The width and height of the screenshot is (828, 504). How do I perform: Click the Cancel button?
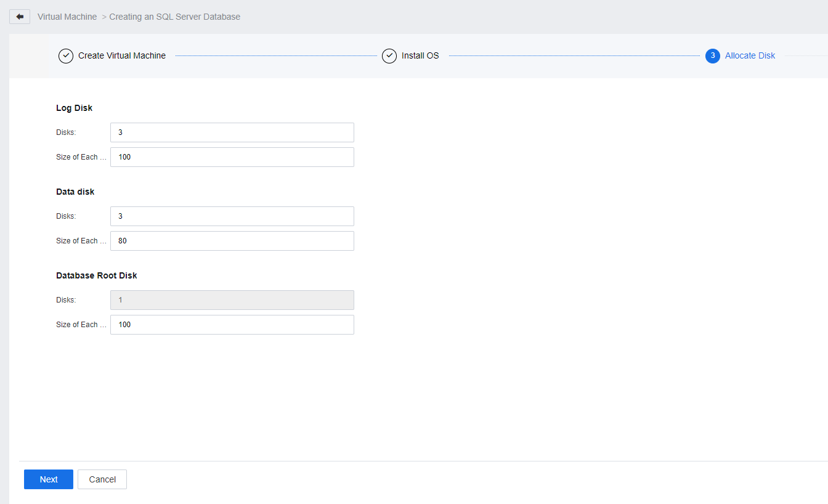point(102,479)
